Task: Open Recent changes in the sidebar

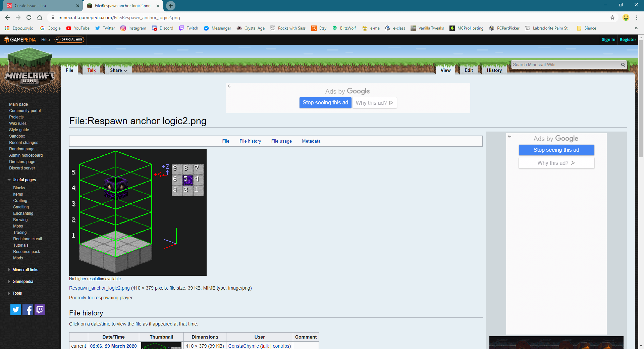Action: 23,143
